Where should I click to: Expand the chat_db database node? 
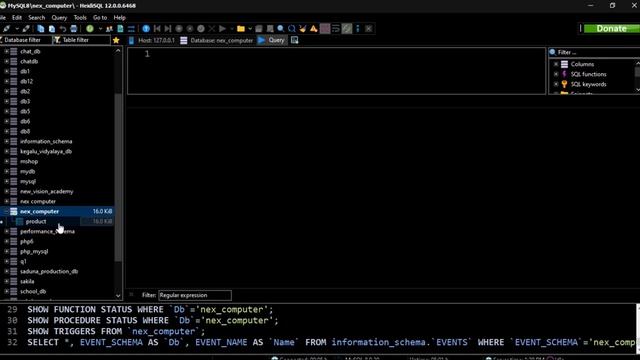point(7,51)
